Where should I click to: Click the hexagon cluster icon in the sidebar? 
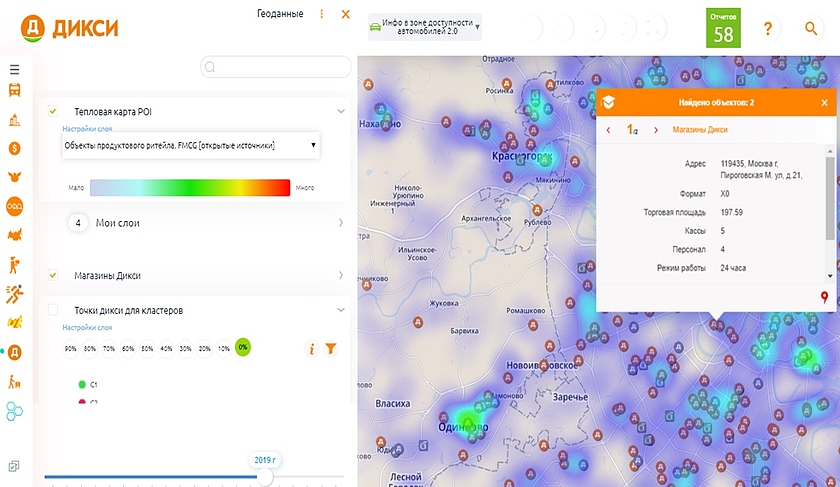14,411
